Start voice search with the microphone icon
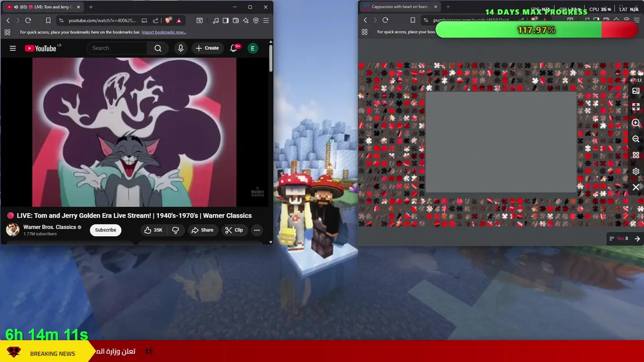Image resolution: width=644 pixels, height=362 pixels. click(x=181, y=48)
